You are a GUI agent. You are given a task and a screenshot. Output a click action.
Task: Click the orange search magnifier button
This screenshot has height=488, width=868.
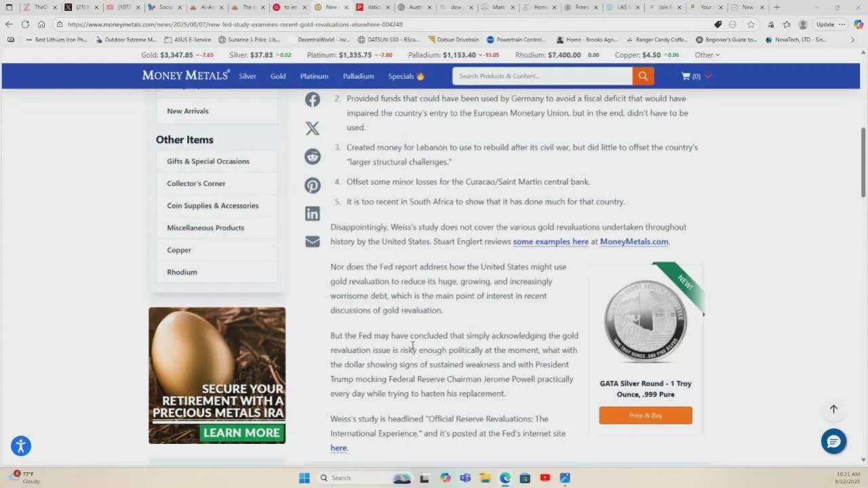tap(643, 76)
